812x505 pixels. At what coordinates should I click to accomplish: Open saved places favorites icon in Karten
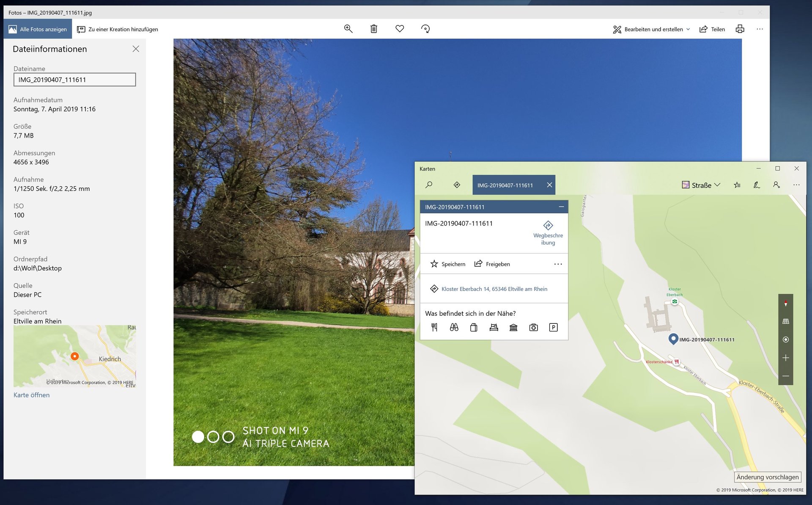pyautogui.click(x=737, y=185)
